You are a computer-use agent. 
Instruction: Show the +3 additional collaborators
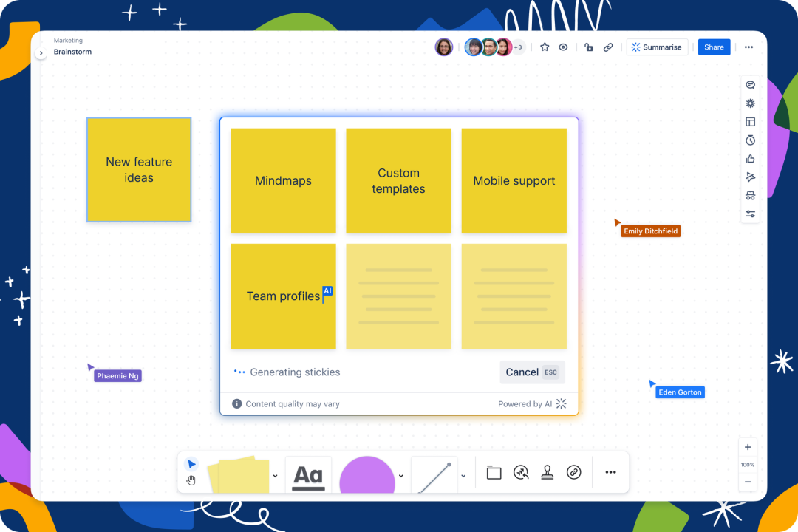tap(518, 47)
